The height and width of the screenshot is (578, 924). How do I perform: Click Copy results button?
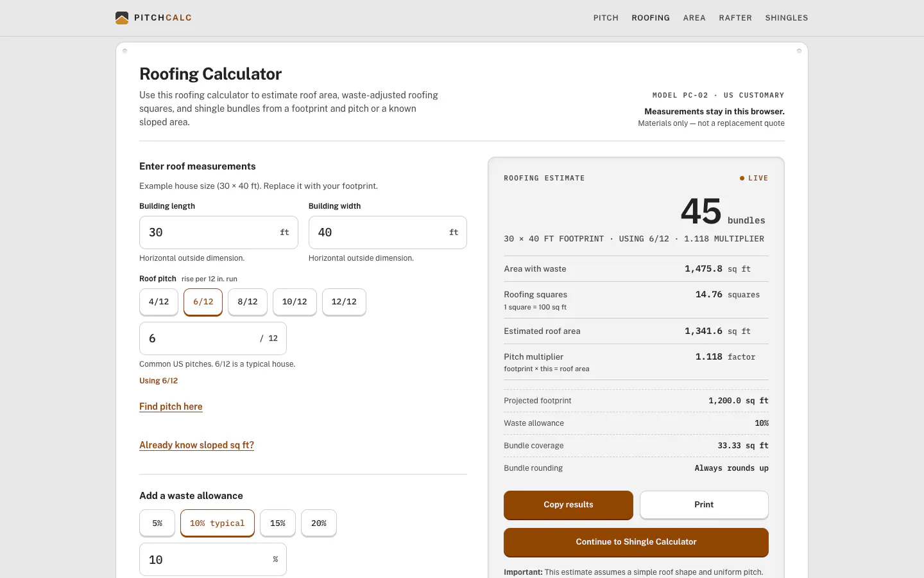569,505
